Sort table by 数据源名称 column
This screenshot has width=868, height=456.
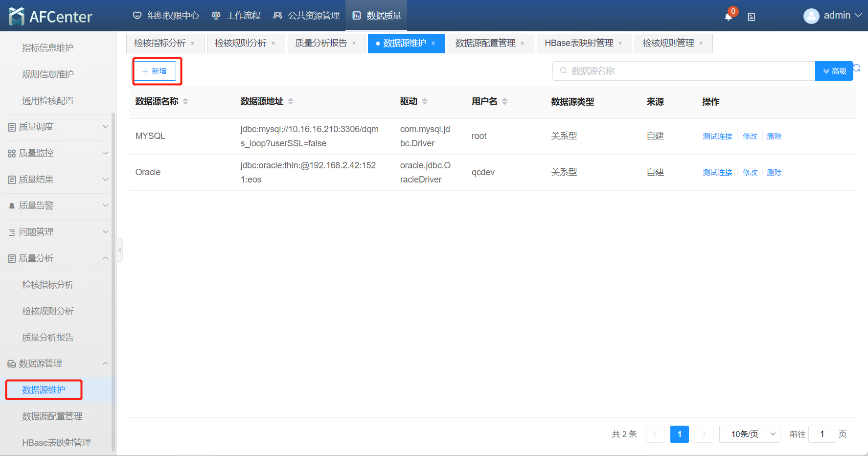185,101
